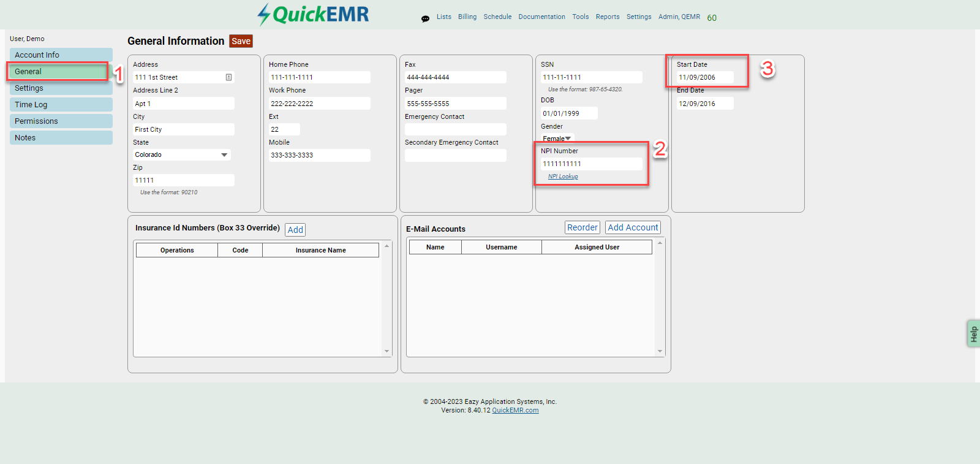The image size is (980, 464).
Task: Focus the City field with First City
Action: 184,129
